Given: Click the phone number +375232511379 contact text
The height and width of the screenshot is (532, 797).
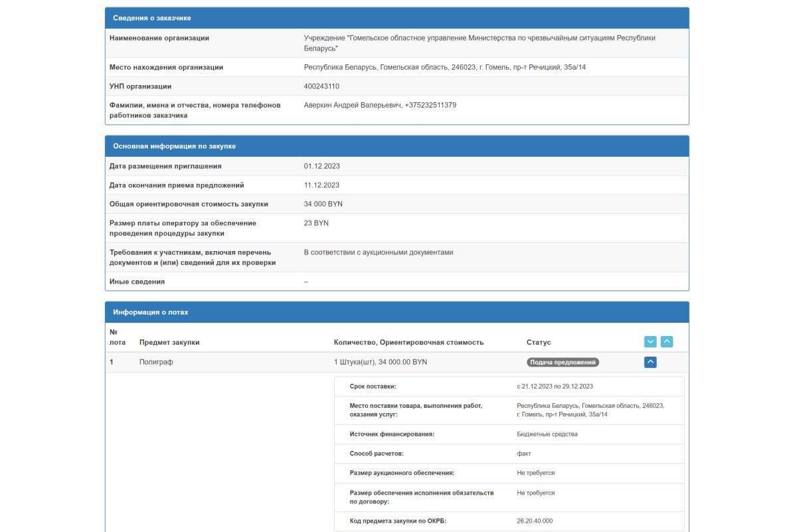Looking at the screenshot, I should (430, 105).
